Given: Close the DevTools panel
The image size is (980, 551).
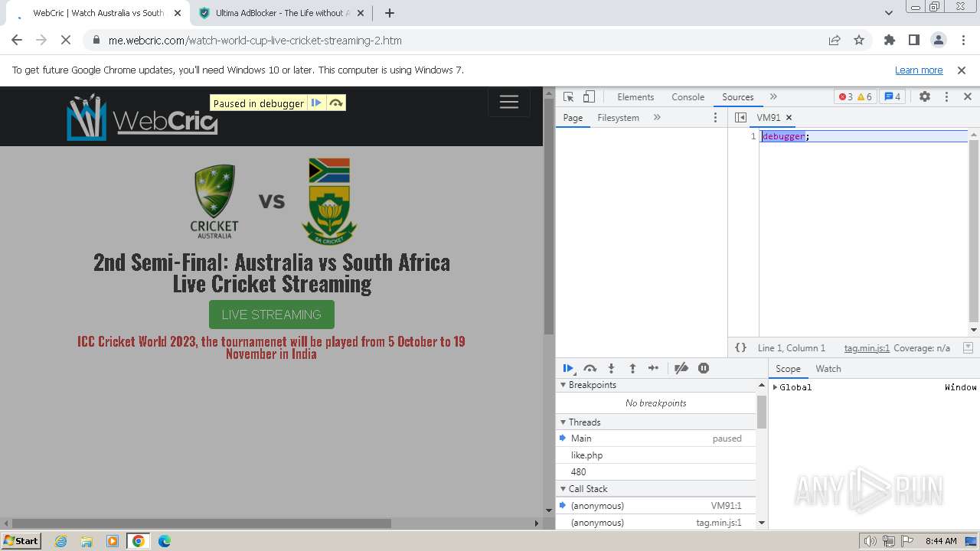Looking at the screenshot, I should 967,96.
